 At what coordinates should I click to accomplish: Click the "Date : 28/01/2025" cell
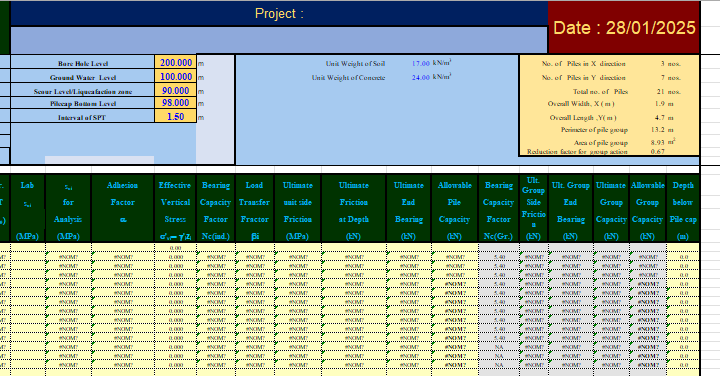624,28
